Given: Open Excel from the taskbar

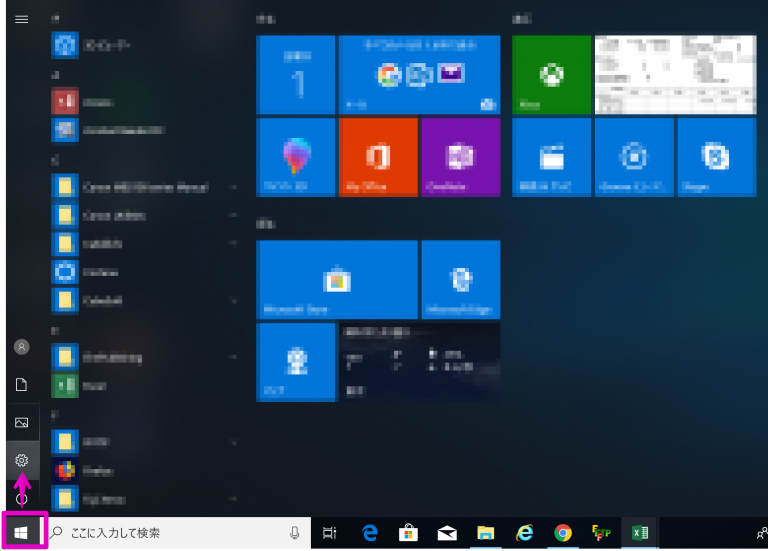Looking at the screenshot, I should [640, 532].
